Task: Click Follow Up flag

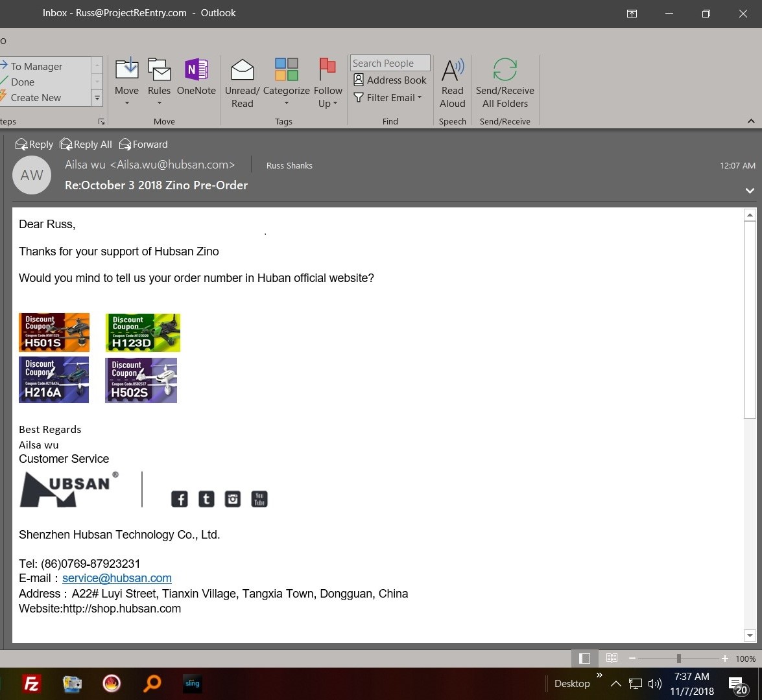Action: pyautogui.click(x=327, y=69)
